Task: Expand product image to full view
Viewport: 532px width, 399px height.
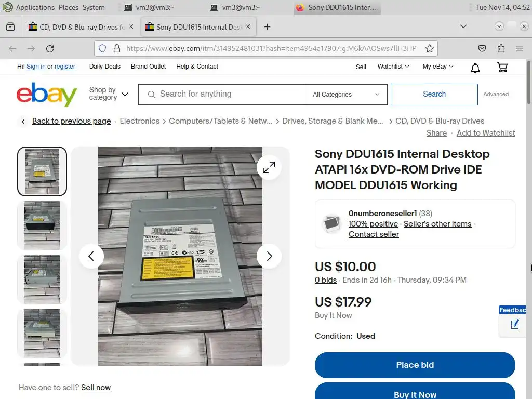Action: click(269, 167)
